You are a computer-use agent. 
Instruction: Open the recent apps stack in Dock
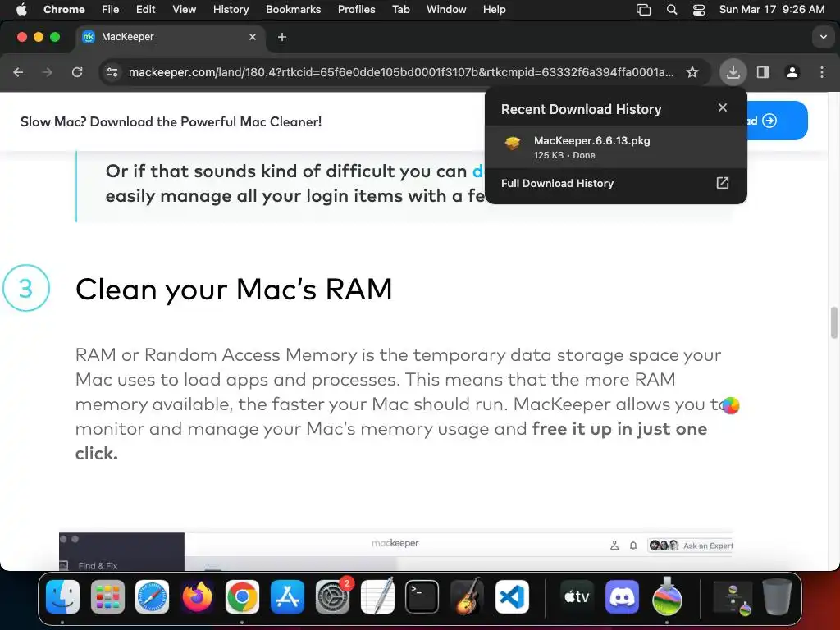pyautogui.click(x=733, y=596)
